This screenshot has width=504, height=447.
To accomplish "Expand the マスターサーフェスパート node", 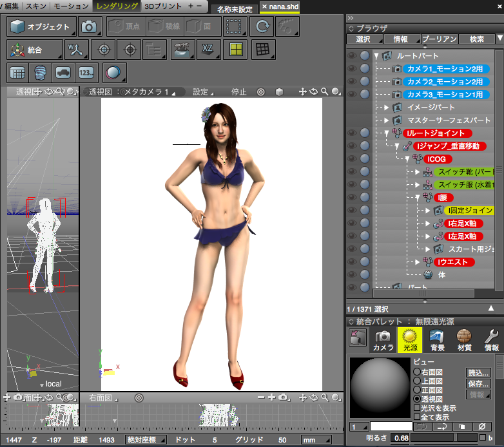I will click(386, 120).
